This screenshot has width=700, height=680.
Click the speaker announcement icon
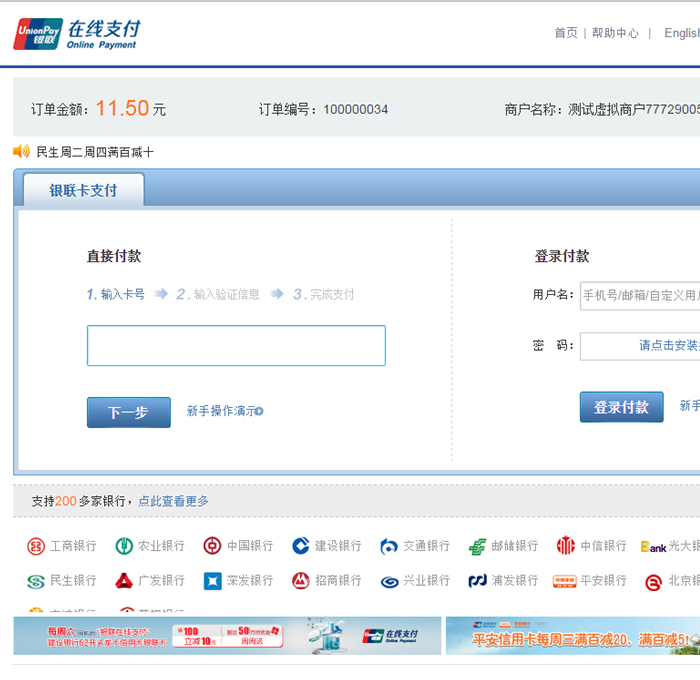(x=22, y=152)
